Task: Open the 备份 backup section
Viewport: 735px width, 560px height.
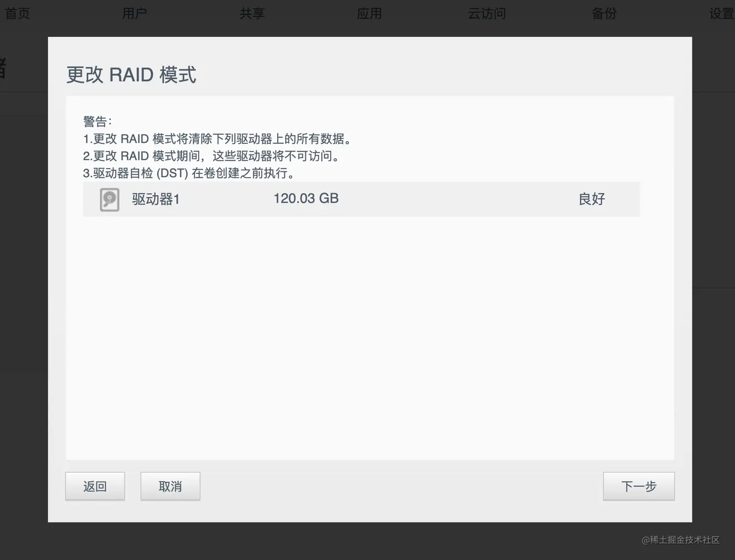Action: pyautogui.click(x=604, y=14)
